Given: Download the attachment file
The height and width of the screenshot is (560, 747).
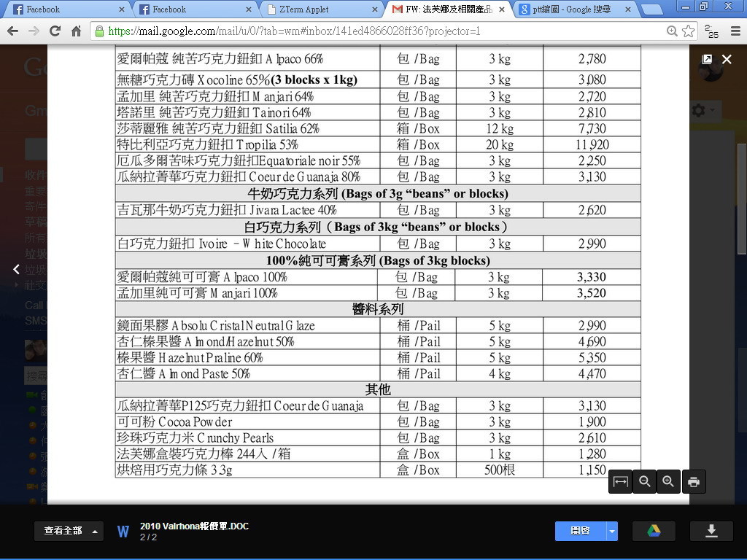Looking at the screenshot, I should (x=711, y=531).
